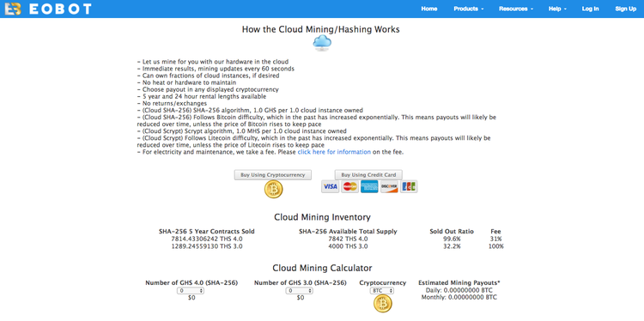This screenshot has height=321, width=644.
Task: Click the Bitcoin coin under Buy Using Cryptocurrency
Action: (x=274, y=190)
